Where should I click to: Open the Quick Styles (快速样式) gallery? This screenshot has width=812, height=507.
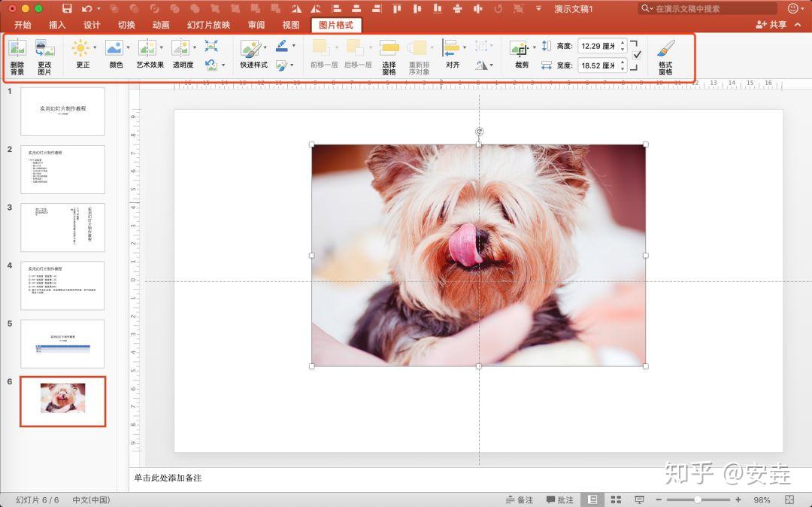[251, 49]
